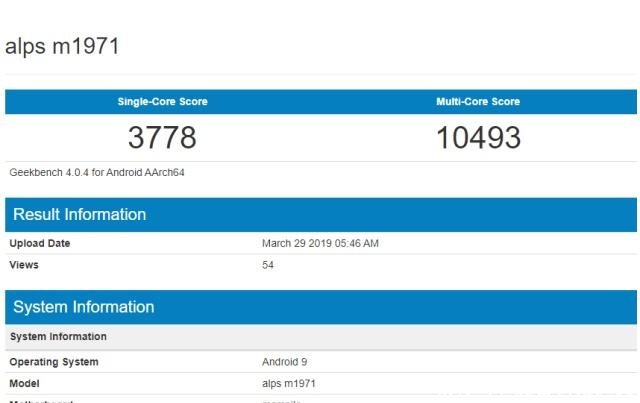Viewport: 640px width, 403px height.
Task: Click the gray System Information table subheader
Action: (58, 337)
